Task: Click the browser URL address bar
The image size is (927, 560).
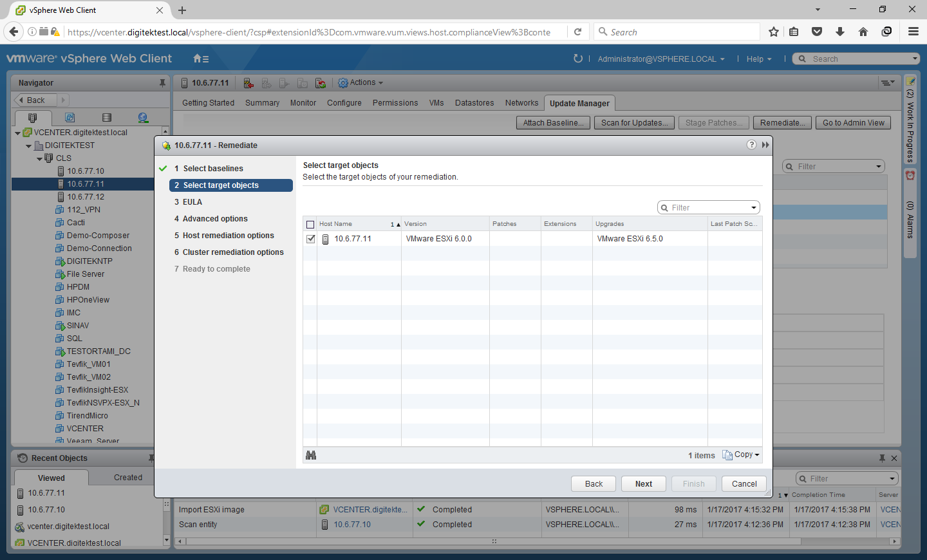Action: pos(309,32)
